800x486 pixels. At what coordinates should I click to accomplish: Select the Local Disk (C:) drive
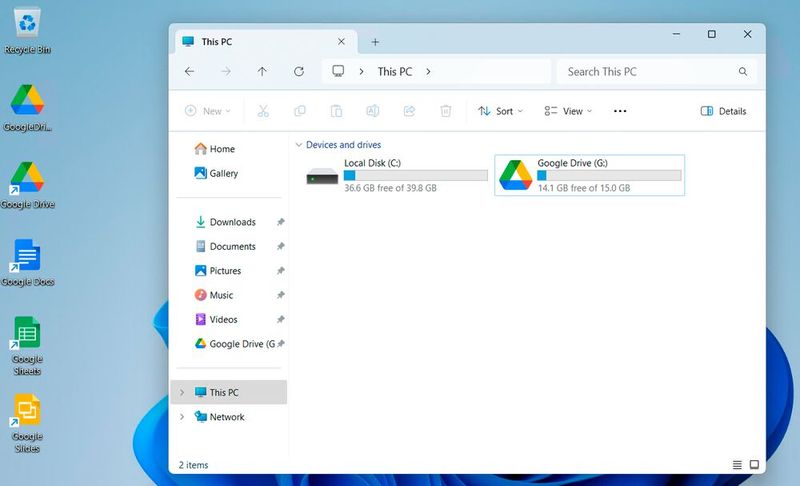[x=396, y=175]
